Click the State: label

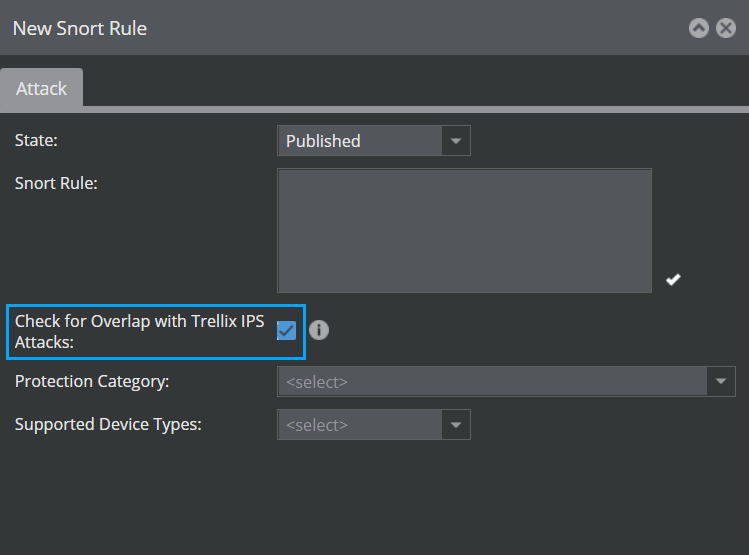[36, 140]
